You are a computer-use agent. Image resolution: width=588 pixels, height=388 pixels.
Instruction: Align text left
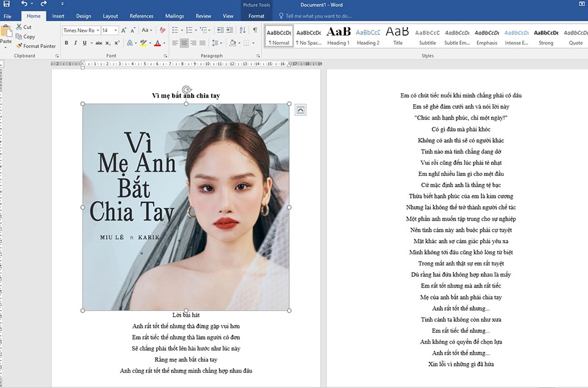[x=175, y=43]
